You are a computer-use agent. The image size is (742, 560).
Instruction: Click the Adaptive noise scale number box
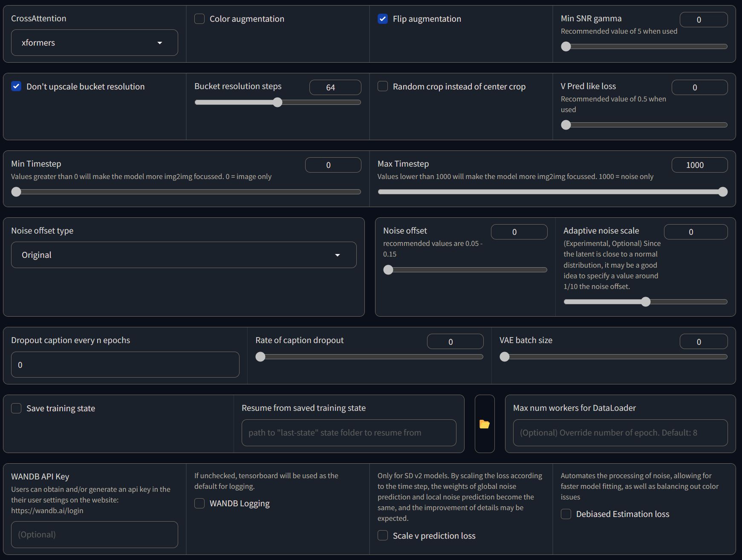tap(696, 232)
